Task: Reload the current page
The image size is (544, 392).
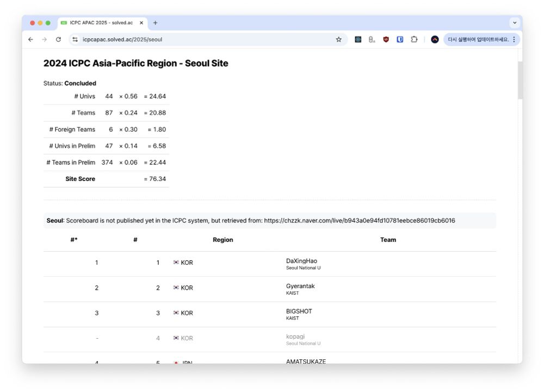Action: (58, 40)
